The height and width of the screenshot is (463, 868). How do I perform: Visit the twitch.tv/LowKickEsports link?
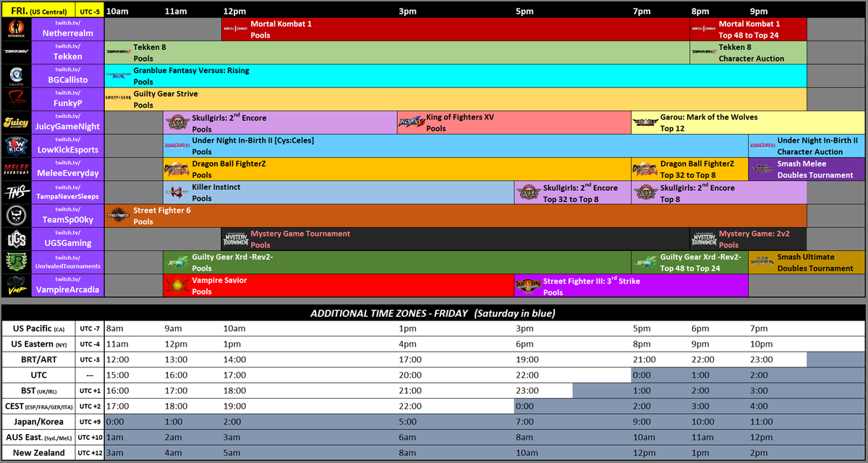(x=69, y=145)
